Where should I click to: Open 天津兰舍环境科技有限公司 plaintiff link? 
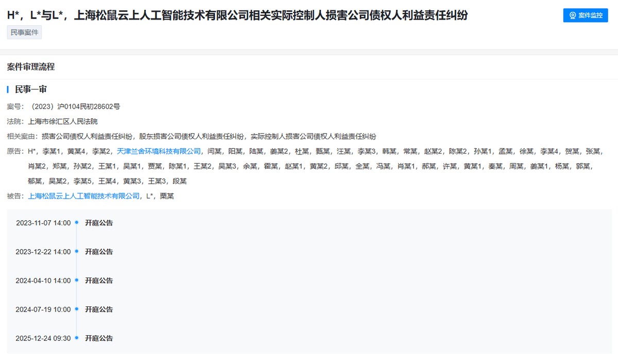[x=159, y=151]
